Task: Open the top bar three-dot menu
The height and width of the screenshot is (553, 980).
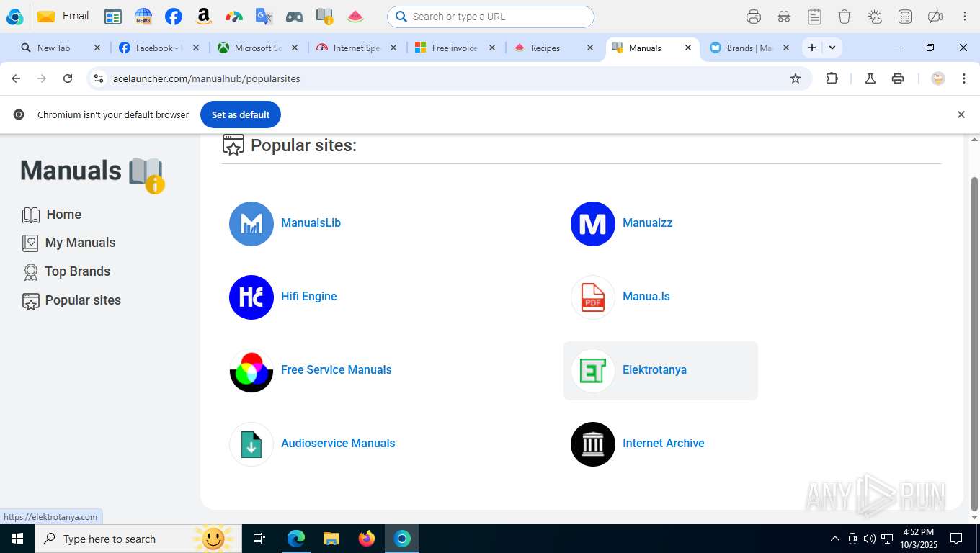Action: (x=964, y=17)
